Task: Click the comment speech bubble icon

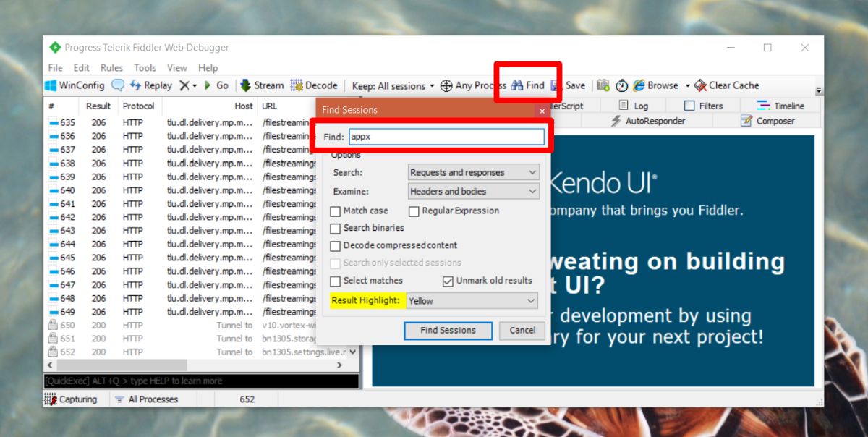Action: (x=117, y=85)
